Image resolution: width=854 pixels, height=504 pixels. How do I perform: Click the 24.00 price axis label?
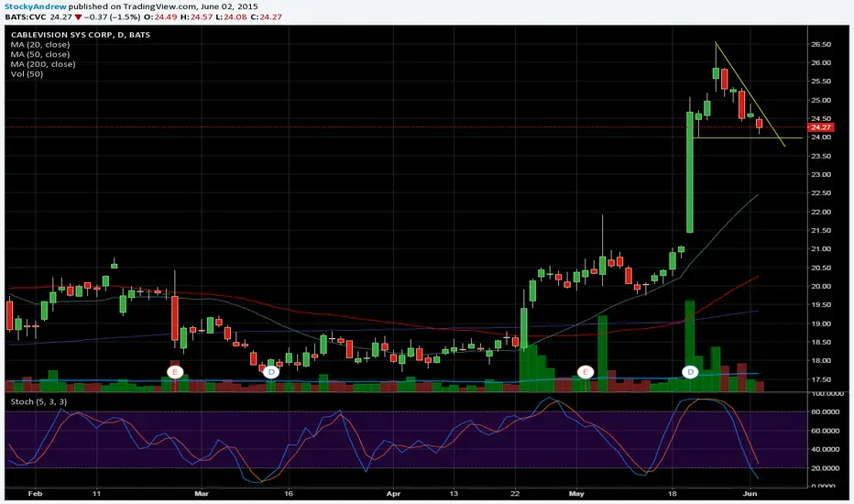pos(821,137)
